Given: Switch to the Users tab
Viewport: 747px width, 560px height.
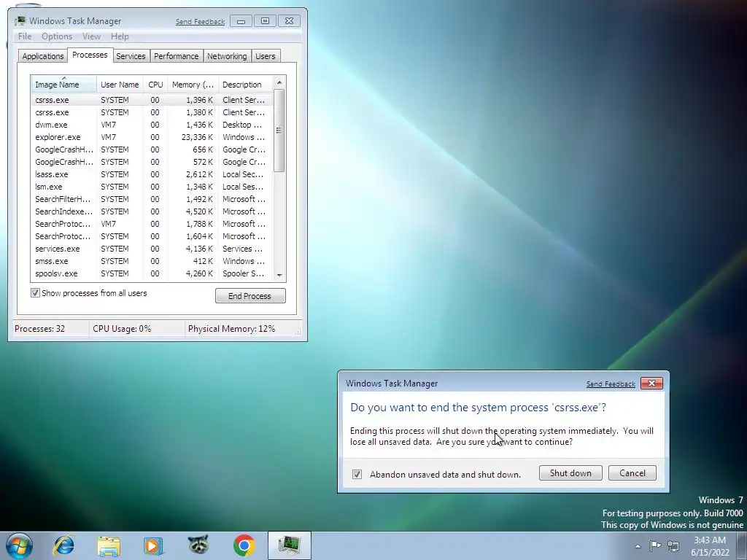Looking at the screenshot, I should (x=266, y=56).
